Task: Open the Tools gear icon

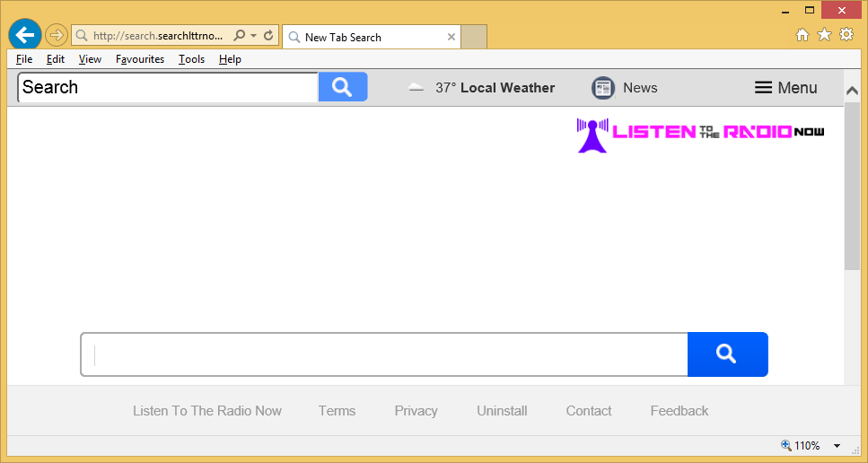Action: [x=846, y=35]
